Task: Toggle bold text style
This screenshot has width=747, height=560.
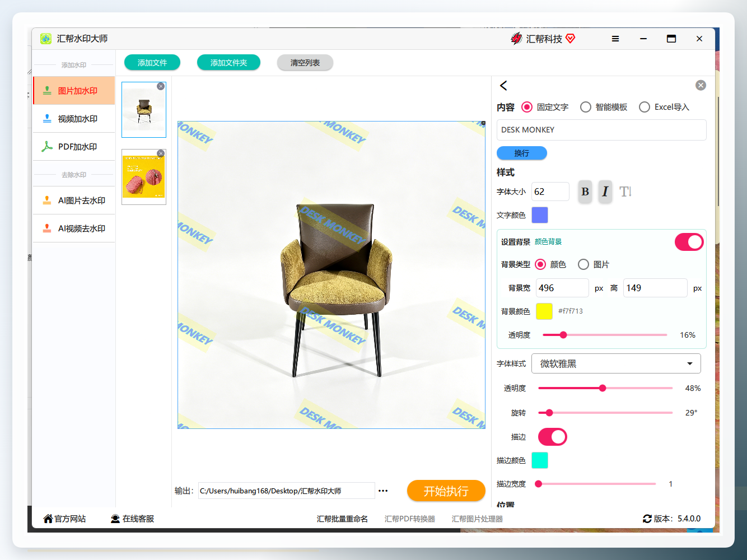Action: [x=585, y=192]
